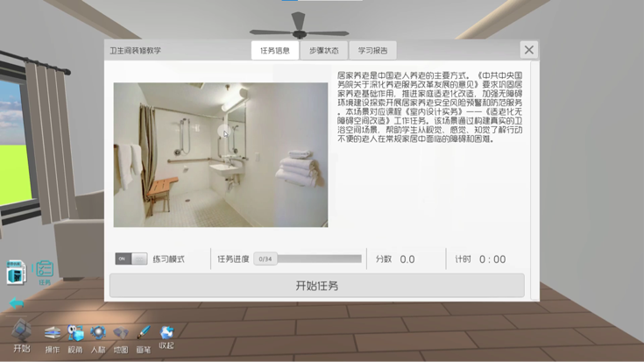Viewport: 644px width, 362px height.
Task: Toggle the 练习模式 ON switch
Action: click(x=131, y=259)
